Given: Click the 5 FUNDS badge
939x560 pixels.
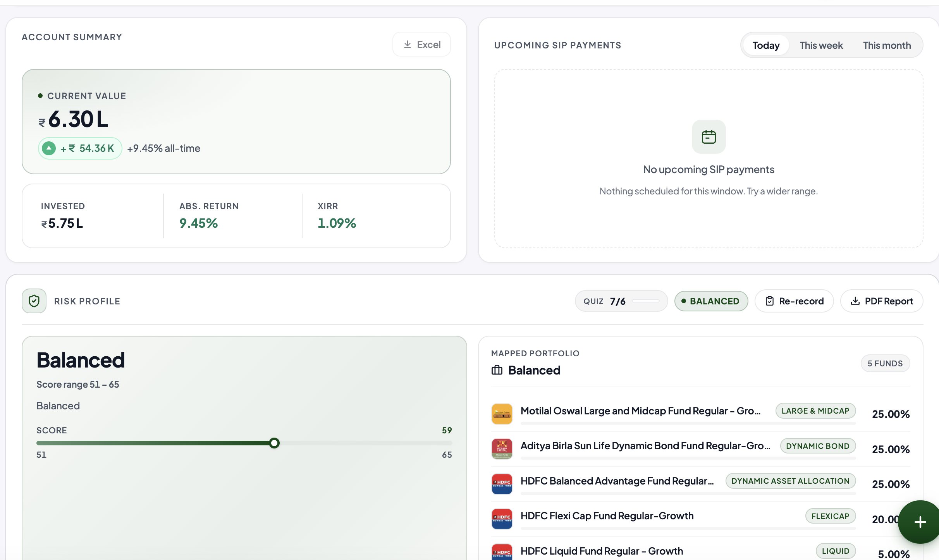Looking at the screenshot, I should 885,363.
